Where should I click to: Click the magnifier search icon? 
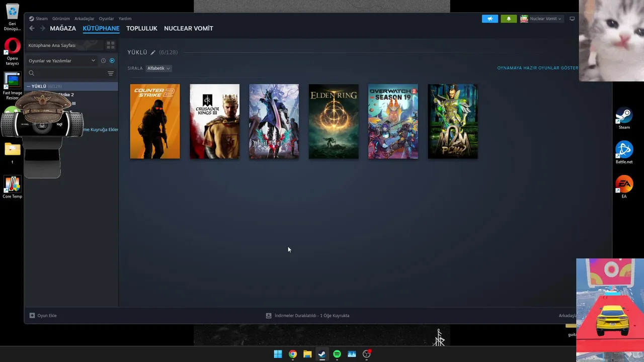point(31,73)
